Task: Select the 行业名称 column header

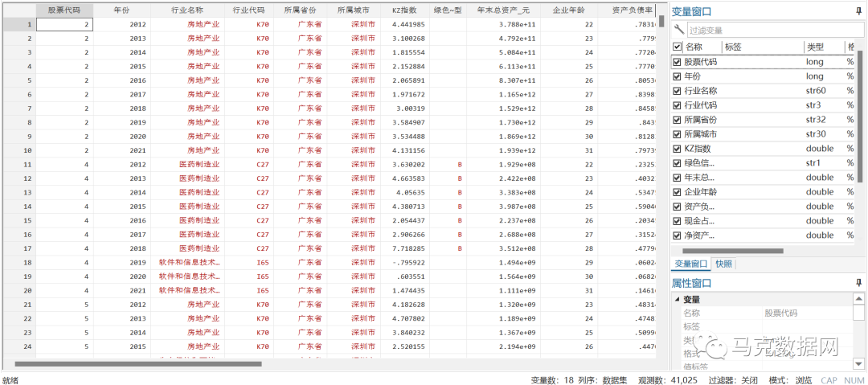Action: click(x=187, y=10)
